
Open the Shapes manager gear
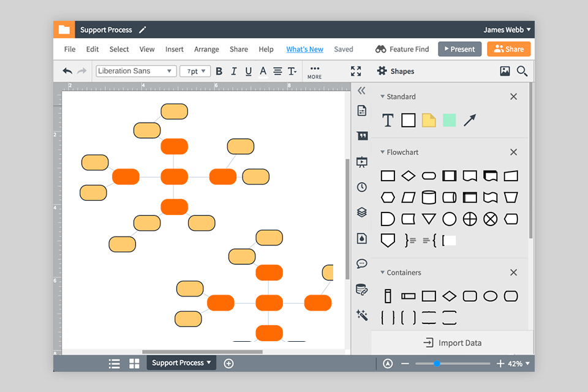[x=382, y=71]
